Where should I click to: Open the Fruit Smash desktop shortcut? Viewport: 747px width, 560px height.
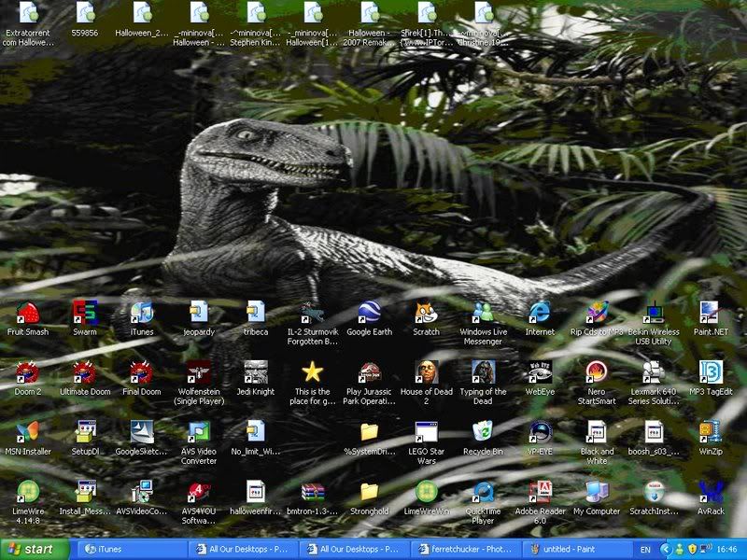(x=28, y=313)
